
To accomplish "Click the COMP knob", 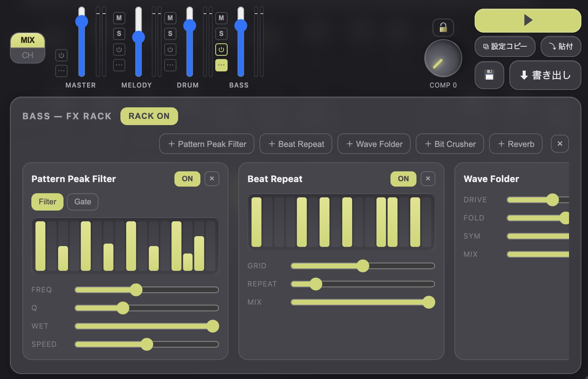I will point(443,58).
